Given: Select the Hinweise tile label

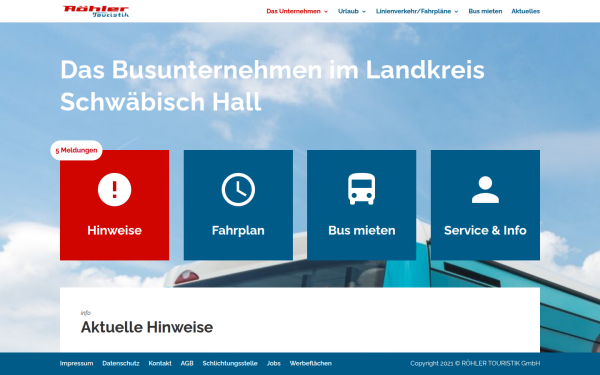Looking at the screenshot, I should tap(114, 230).
